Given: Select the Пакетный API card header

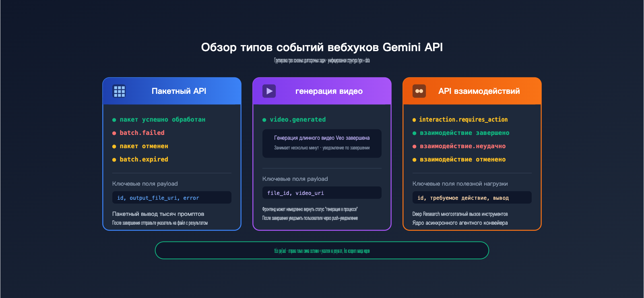Looking at the screenshot, I should coord(172,91).
